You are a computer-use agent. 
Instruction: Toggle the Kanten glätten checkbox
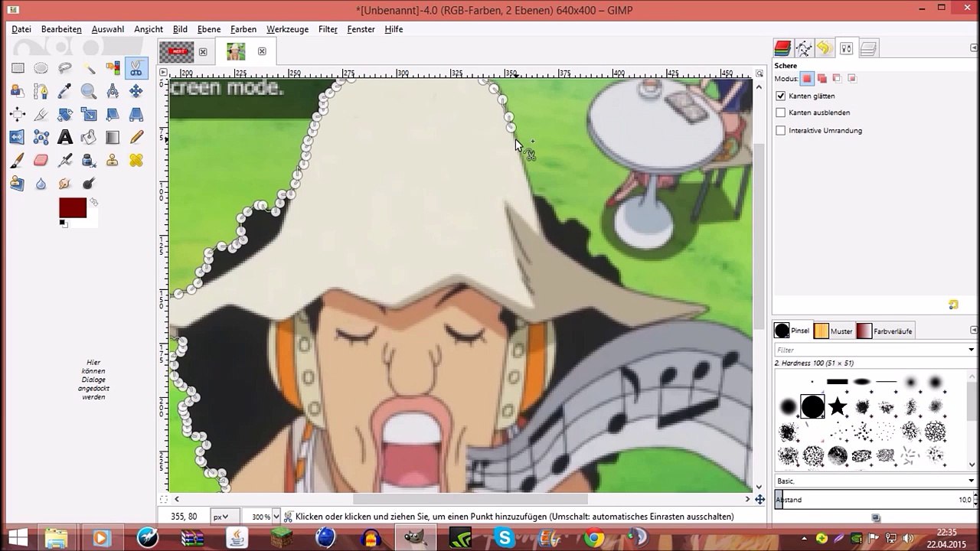click(781, 96)
